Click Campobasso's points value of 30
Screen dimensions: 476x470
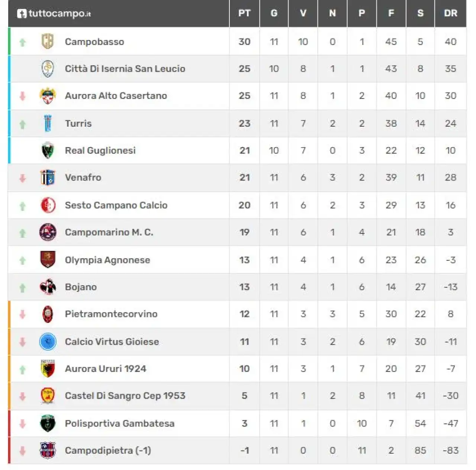click(x=244, y=42)
